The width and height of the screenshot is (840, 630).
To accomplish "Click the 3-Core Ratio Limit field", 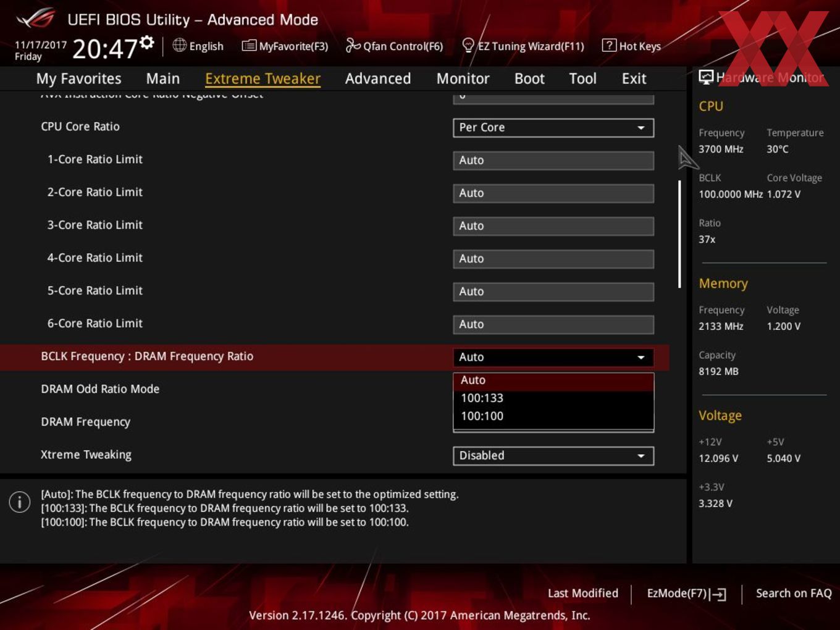I will click(553, 225).
